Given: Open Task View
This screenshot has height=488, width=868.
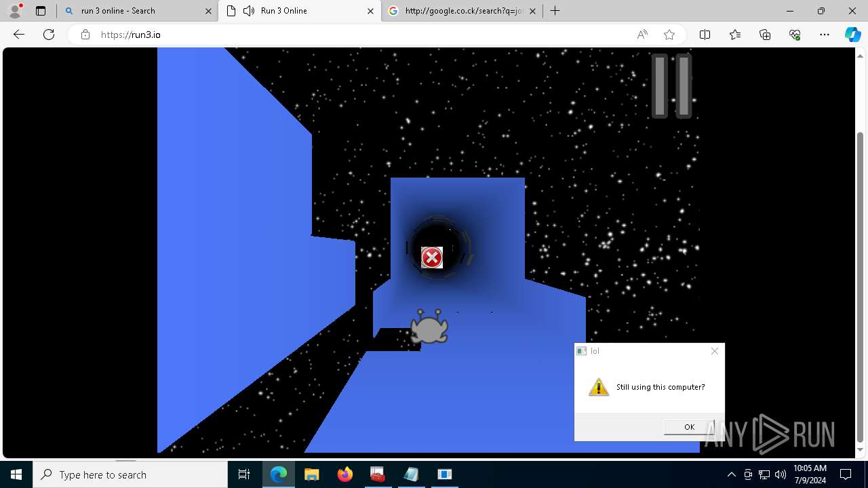Looking at the screenshot, I should [x=244, y=474].
